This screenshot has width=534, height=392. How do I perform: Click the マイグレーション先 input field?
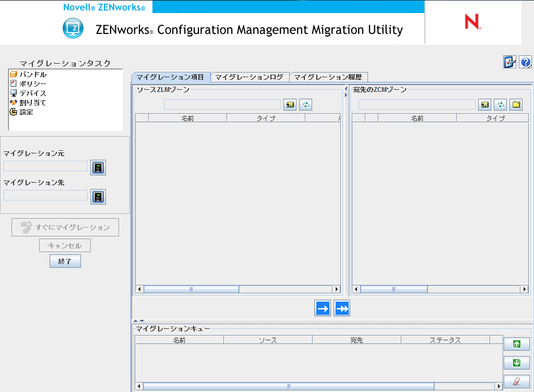(45, 196)
